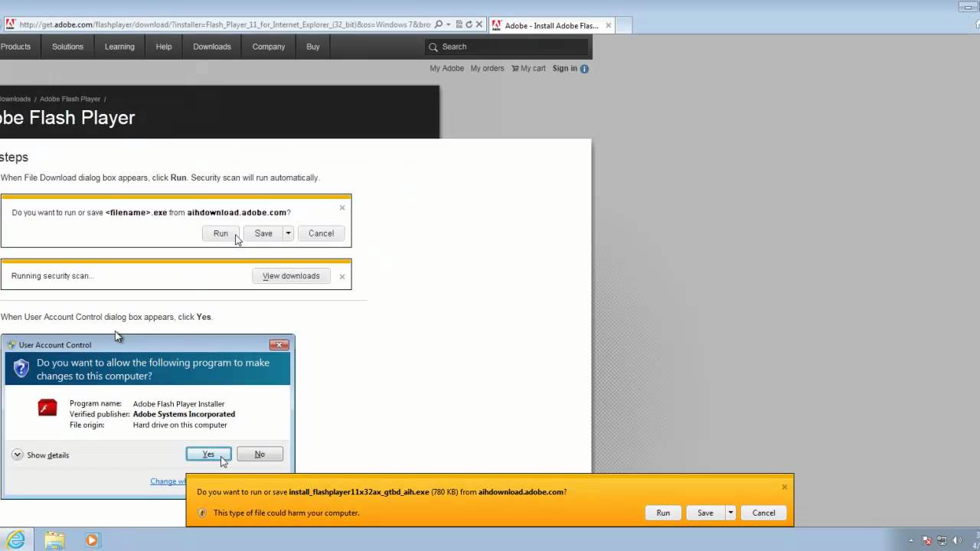
Task: Click Save in the yellow download notification bar
Action: [705, 513]
